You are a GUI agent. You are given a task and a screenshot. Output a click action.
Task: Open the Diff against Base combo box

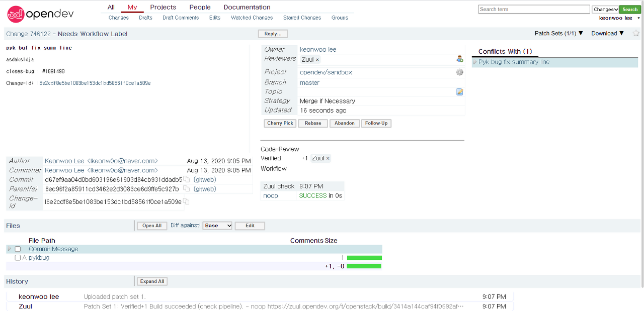point(217,226)
